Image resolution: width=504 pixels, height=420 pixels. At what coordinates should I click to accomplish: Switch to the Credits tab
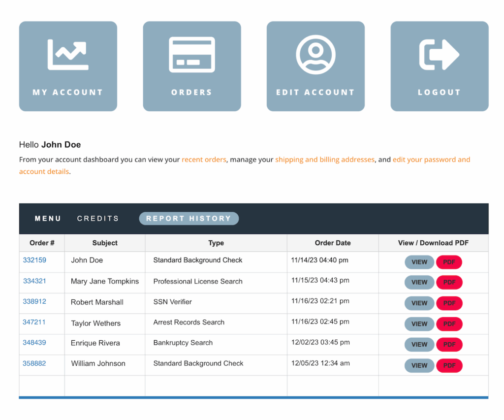click(x=98, y=219)
